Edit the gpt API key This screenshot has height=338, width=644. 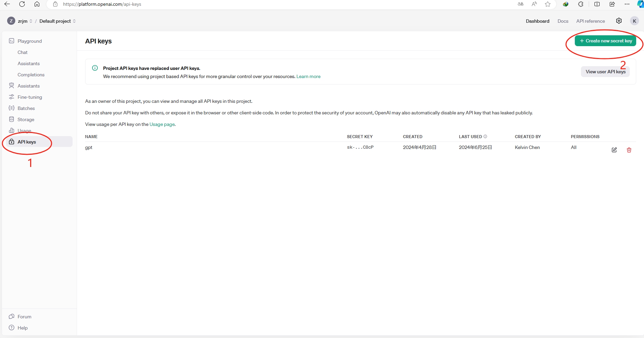614,150
